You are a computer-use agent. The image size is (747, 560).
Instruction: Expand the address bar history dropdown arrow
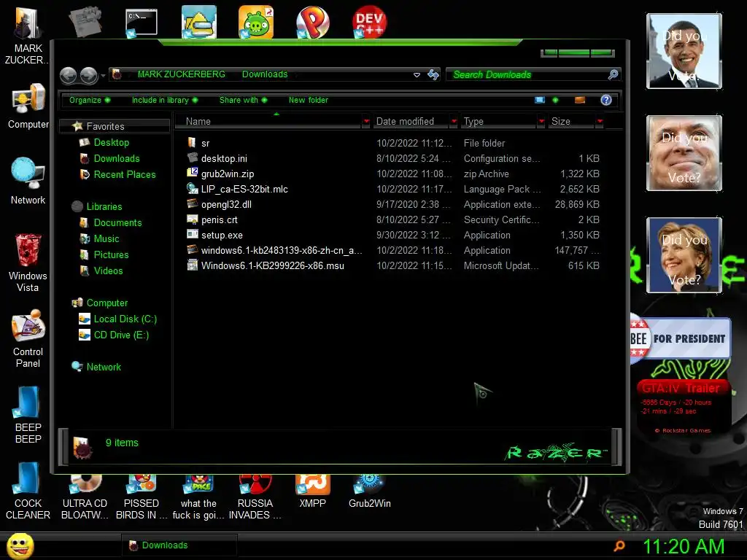tap(417, 75)
